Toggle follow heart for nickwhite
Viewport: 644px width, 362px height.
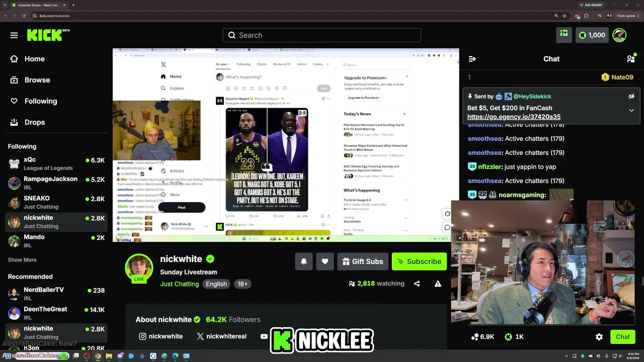[325, 261]
